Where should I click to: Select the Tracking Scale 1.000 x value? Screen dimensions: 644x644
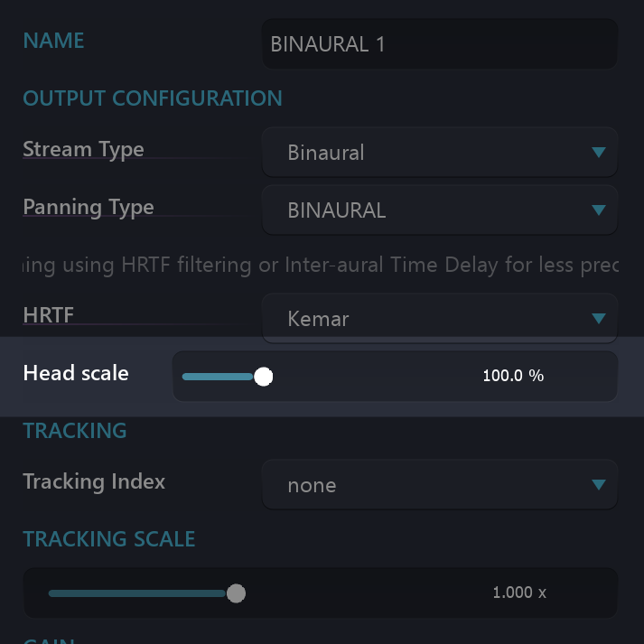(518, 593)
